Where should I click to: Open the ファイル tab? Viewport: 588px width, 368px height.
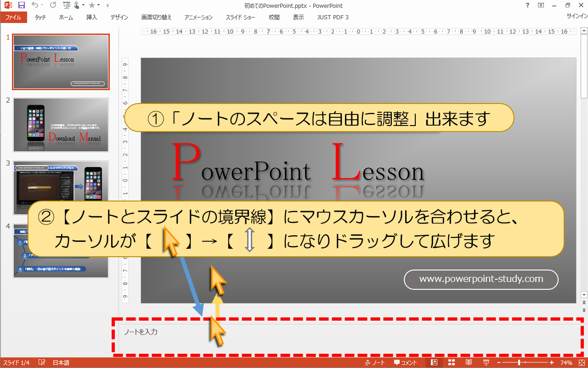pos(13,17)
